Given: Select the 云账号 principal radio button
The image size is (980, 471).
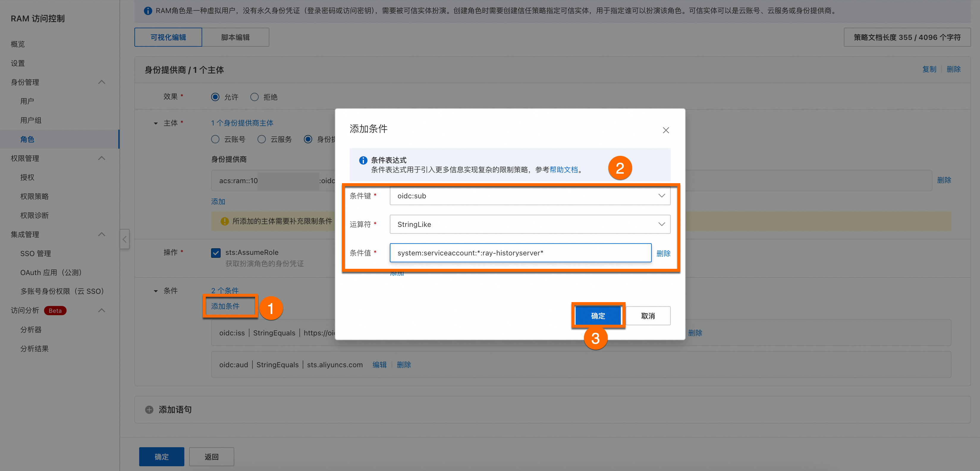Looking at the screenshot, I should [x=215, y=139].
